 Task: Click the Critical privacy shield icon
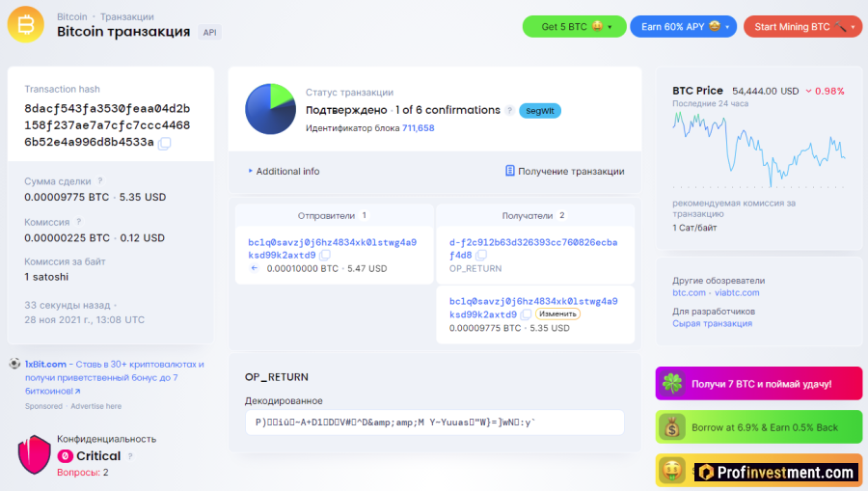point(35,454)
